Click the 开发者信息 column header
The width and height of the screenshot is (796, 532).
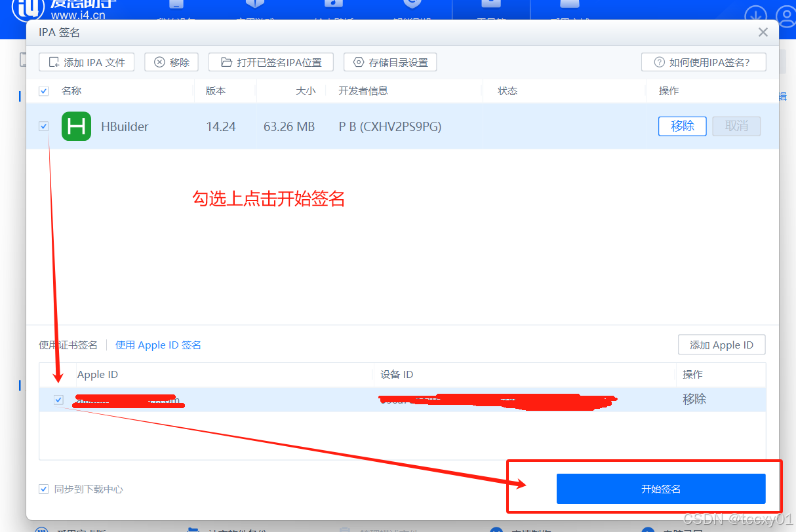point(363,91)
